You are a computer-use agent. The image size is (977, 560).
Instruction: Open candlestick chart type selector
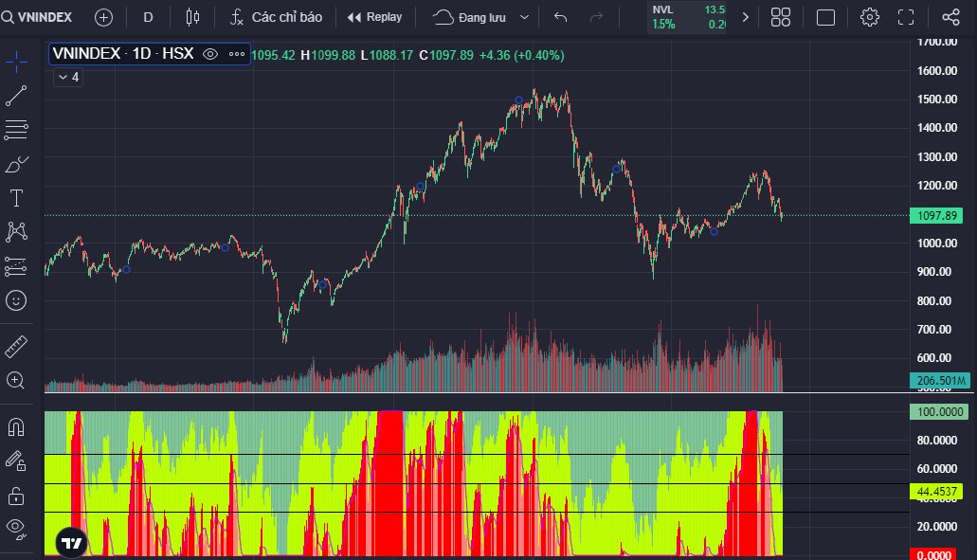pos(192,17)
